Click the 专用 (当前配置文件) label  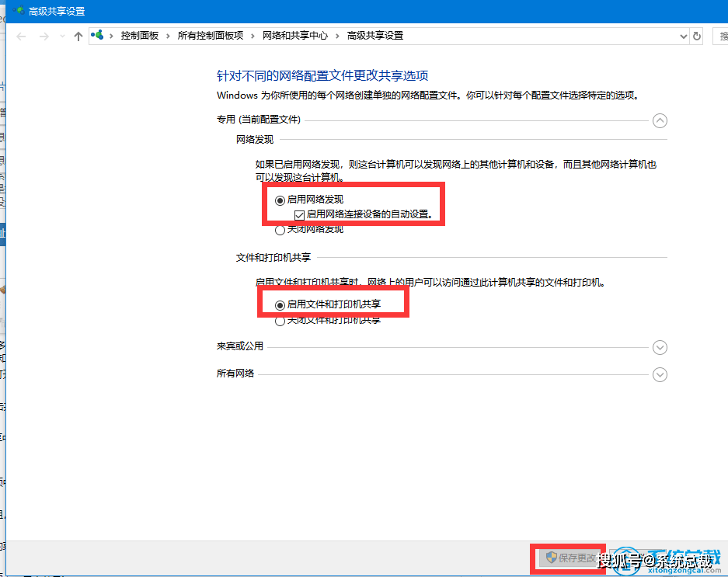tap(259, 120)
